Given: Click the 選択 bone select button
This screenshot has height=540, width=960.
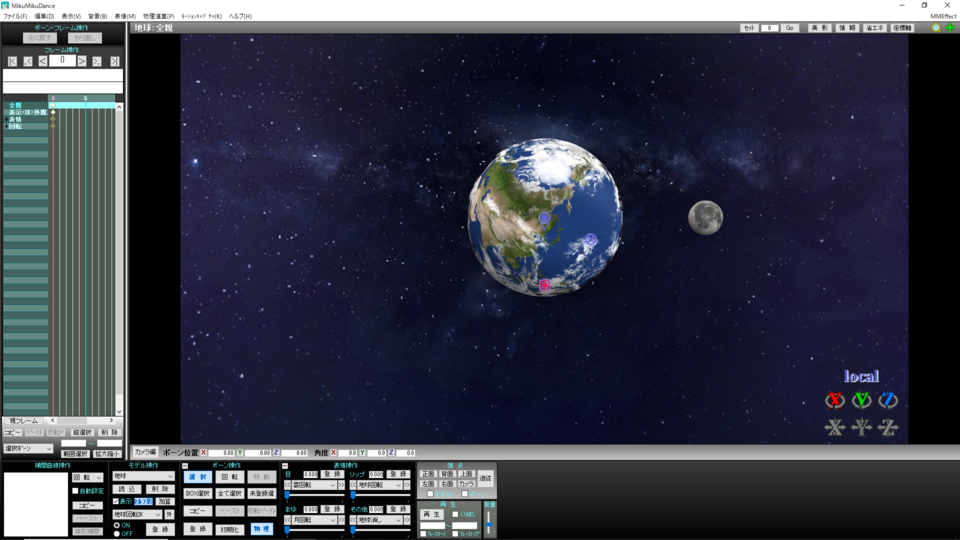Looking at the screenshot, I should pyautogui.click(x=198, y=476).
